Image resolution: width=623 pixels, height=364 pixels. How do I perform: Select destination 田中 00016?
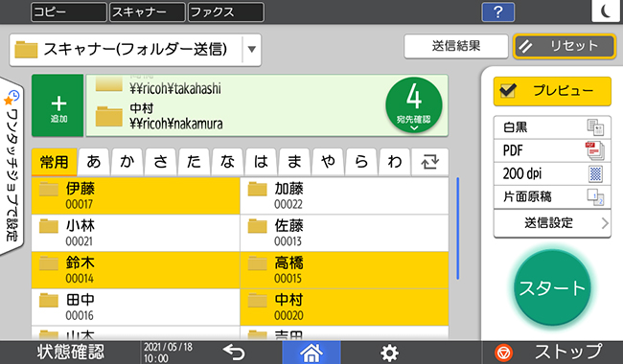point(135,307)
